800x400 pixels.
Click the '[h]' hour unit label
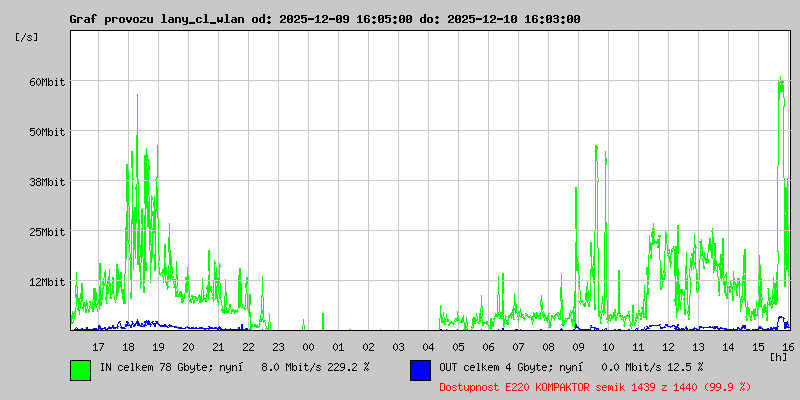[779, 357]
